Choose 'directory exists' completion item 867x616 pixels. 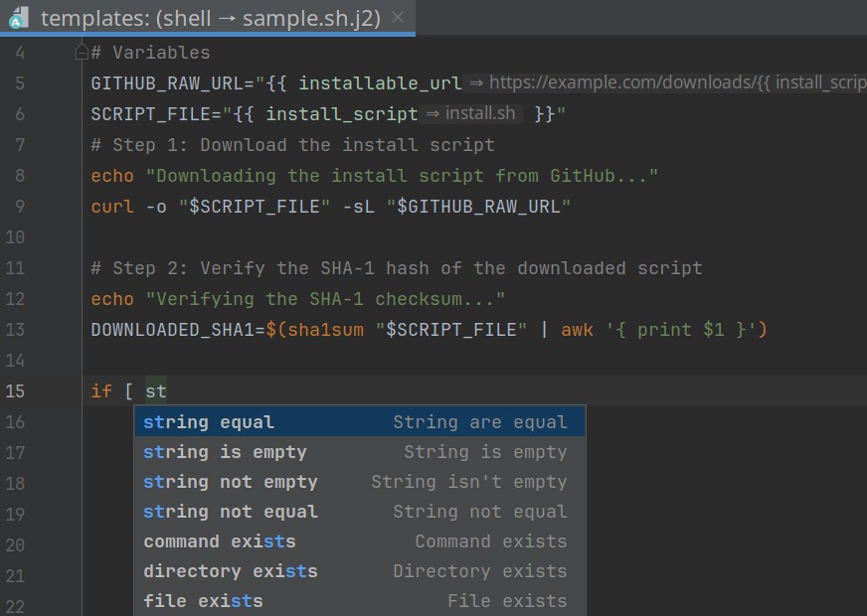tap(360, 571)
